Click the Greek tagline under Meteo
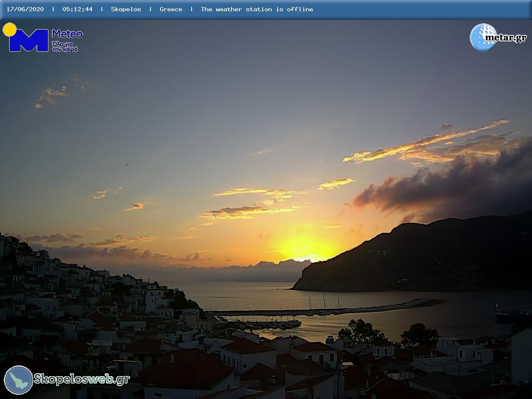This screenshot has width=532, height=399. click(x=65, y=46)
